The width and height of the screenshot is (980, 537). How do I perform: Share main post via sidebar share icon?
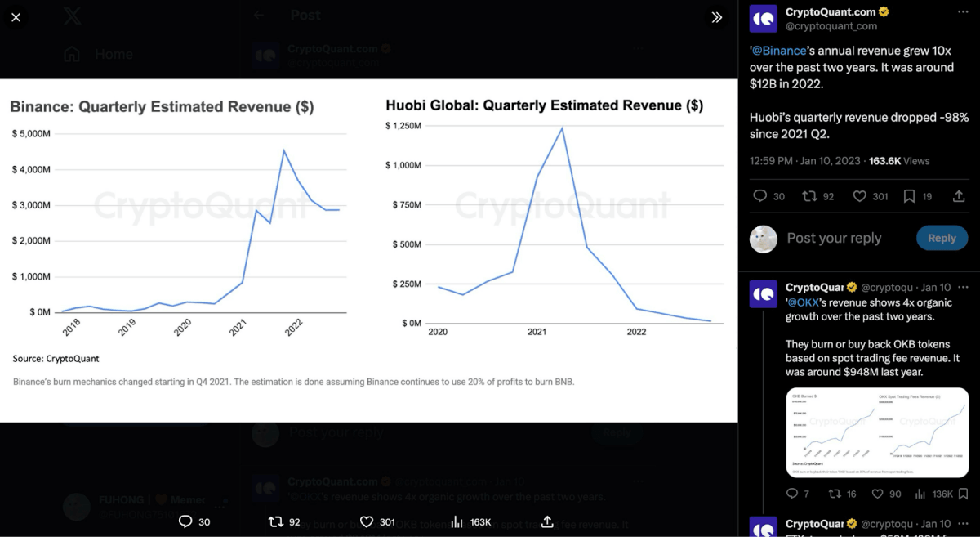[x=960, y=196]
